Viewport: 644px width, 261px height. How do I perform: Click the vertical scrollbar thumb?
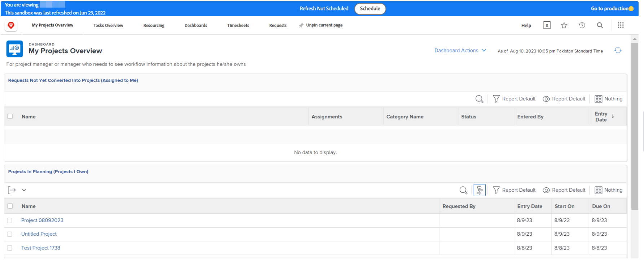click(x=635, y=126)
